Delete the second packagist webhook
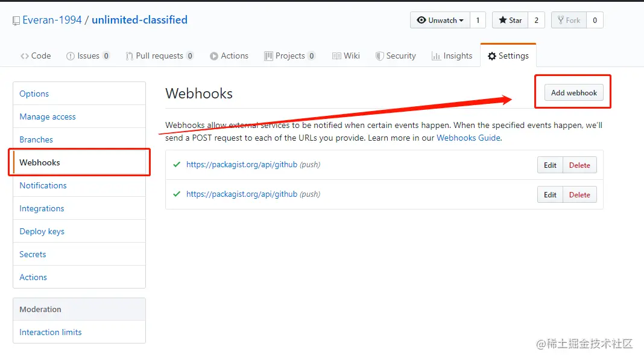Image resolution: width=644 pixels, height=361 pixels. point(579,195)
